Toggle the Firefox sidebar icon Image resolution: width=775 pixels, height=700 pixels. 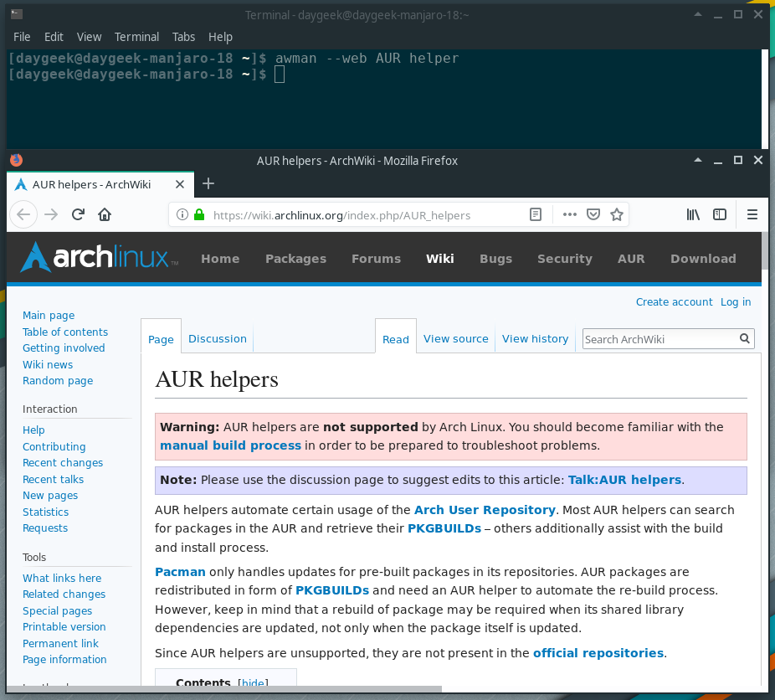coord(720,214)
